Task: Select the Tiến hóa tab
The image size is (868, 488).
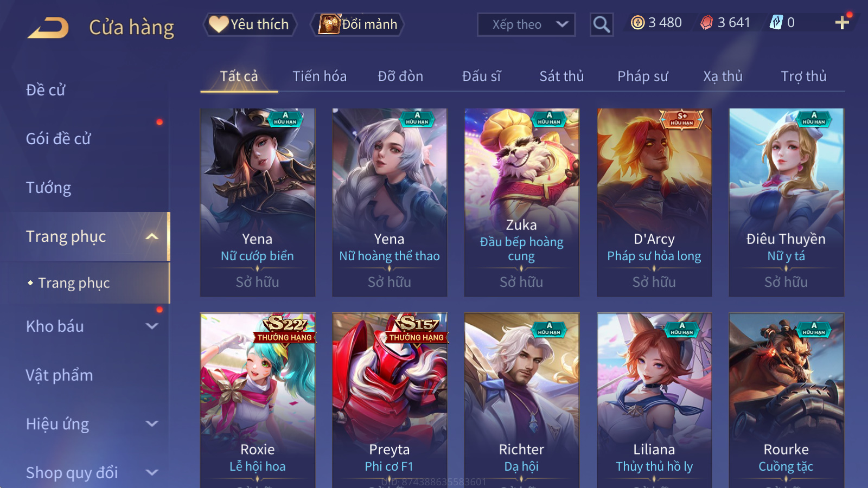Action: click(x=320, y=76)
